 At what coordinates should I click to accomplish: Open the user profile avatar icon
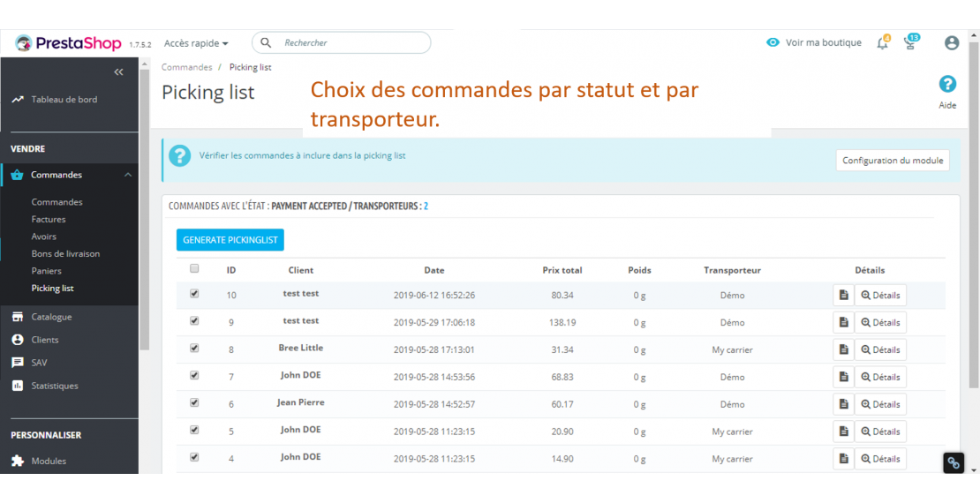click(951, 42)
